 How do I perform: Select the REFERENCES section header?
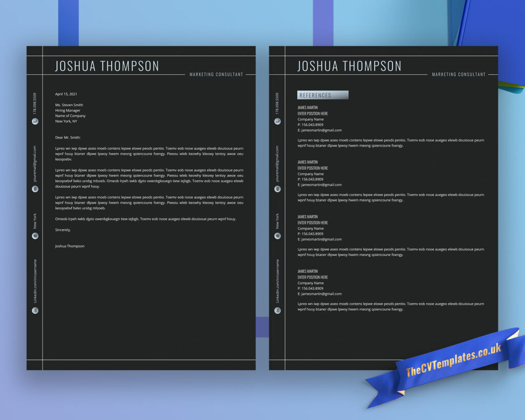pyautogui.click(x=322, y=95)
